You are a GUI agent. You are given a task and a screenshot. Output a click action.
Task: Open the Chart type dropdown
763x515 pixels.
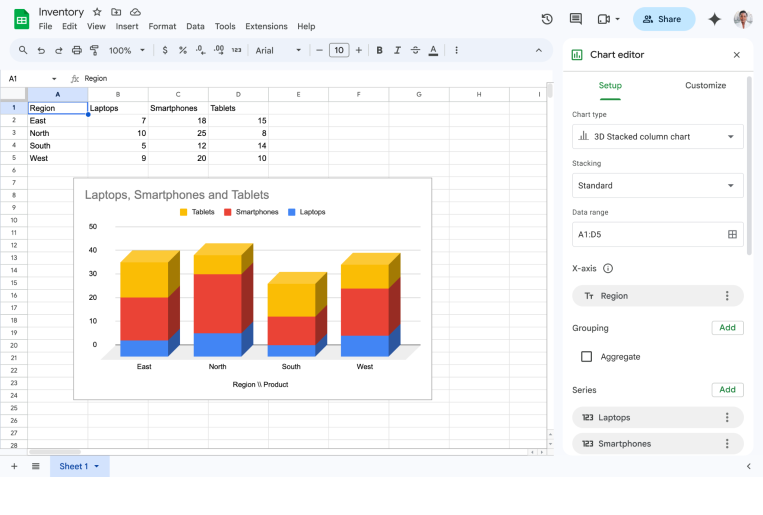657,137
